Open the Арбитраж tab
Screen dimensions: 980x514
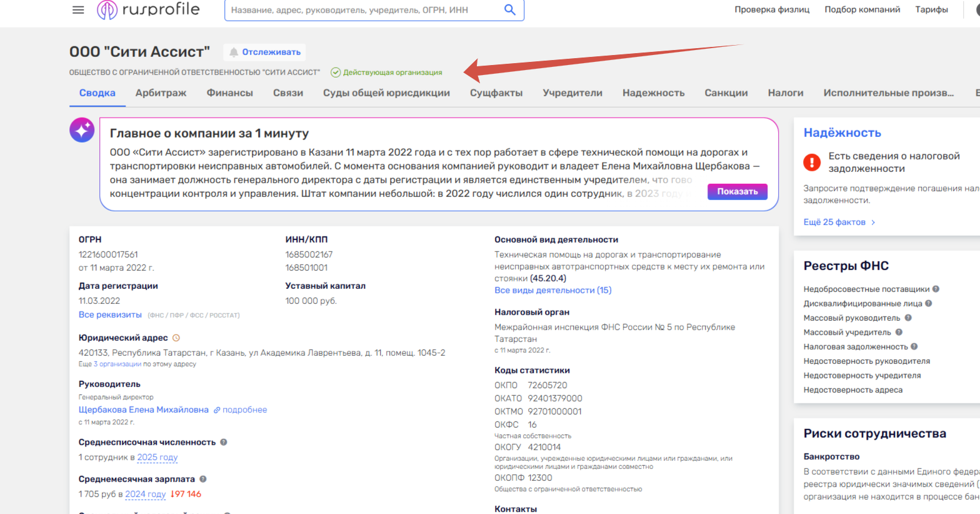[161, 93]
